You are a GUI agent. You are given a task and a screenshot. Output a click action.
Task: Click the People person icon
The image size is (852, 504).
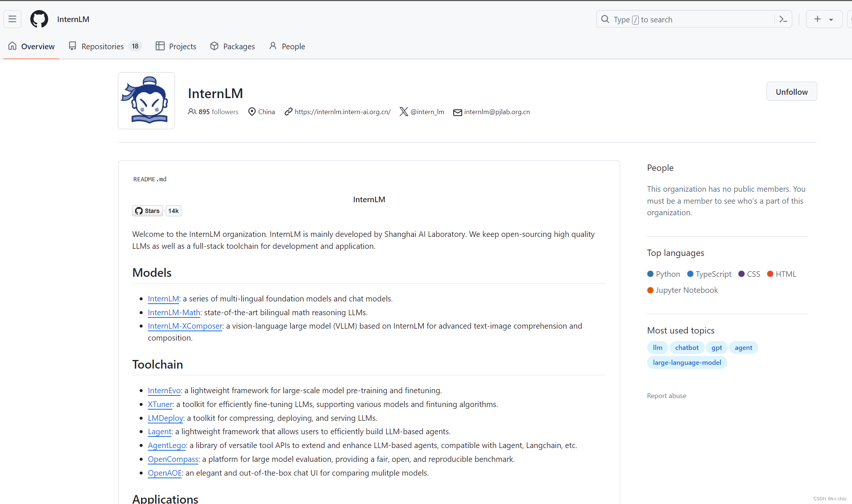pyautogui.click(x=273, y=46)
